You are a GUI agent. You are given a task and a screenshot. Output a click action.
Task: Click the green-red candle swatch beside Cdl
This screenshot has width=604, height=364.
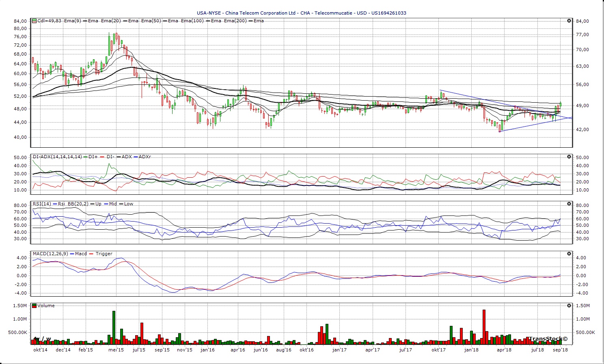pos(35,21)
